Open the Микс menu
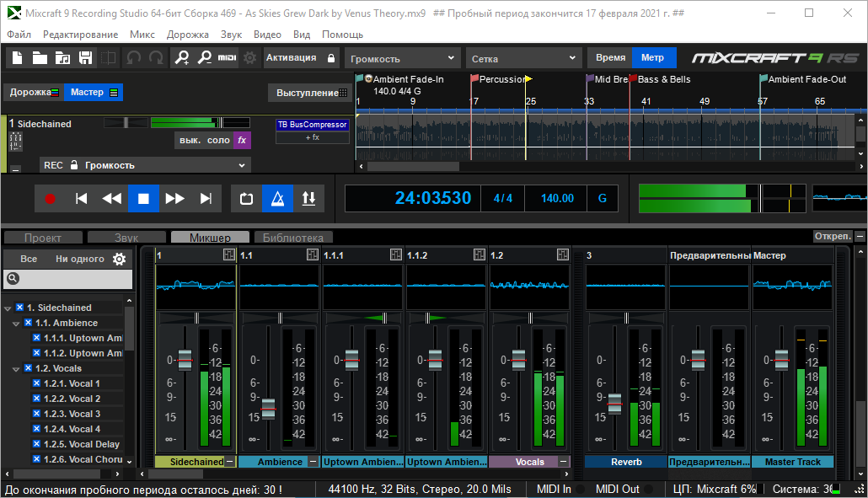This screenshot has width=868, height=498. [142, 35]
